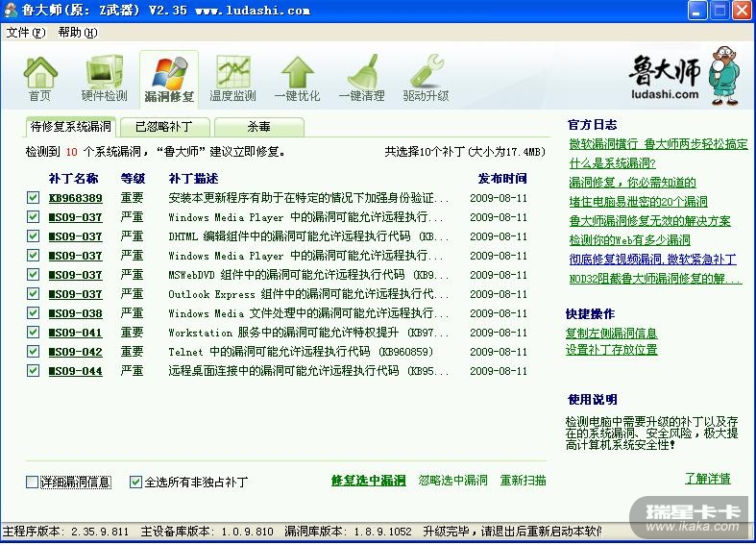Viewport: 756px width, 545px height.
Task: Select the 远程桌面连接中的漏洞 description text
Action: pyautogui.click(x=308, y=371)
